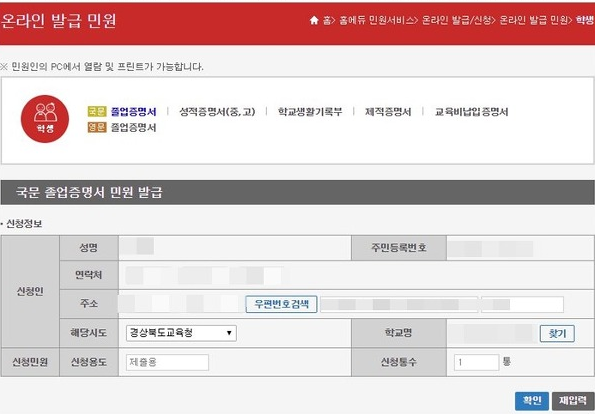Open 성적증명서(중,고) certificate option
The image size is (595, 414).
pos(217,112)
